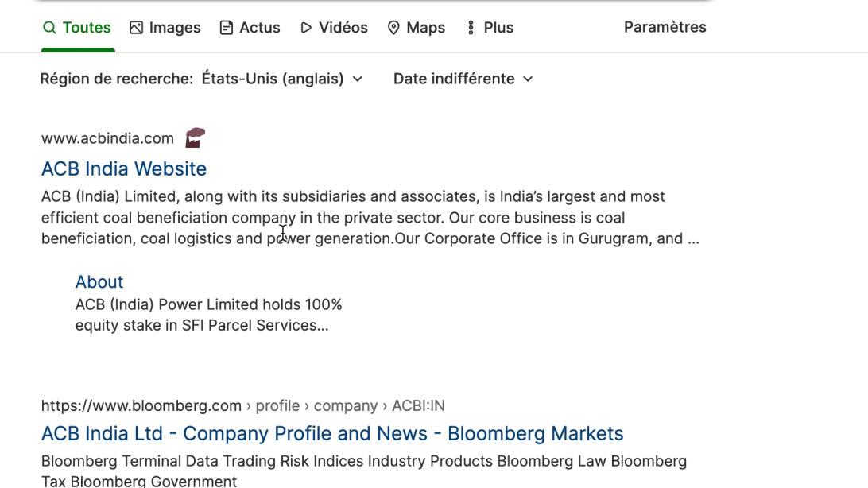Expand the États-Unis (anglais) region dropdown
868x488 pixels.
(x=282, y=79)
